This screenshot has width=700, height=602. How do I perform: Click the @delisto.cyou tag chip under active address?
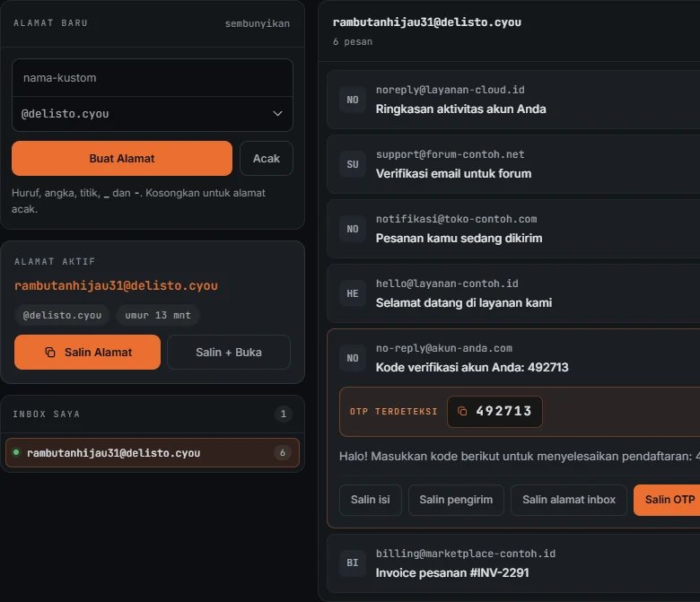pyautogui.click(x=62, y=315)
